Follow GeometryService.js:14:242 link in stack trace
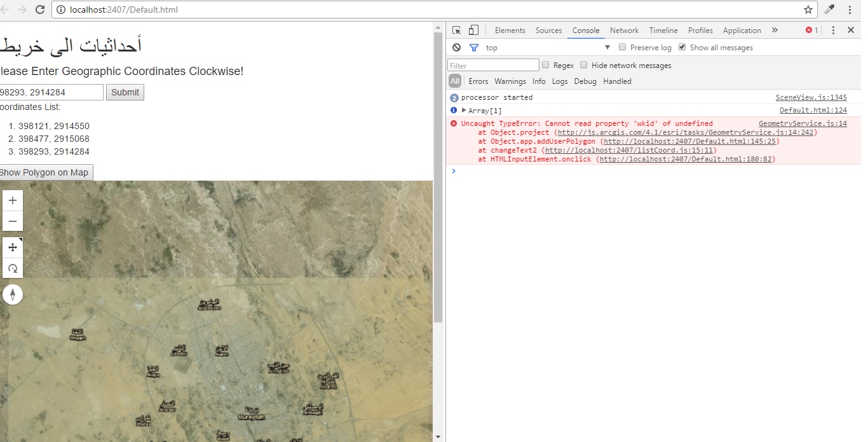Image resolution: width=868 pixels, height=442 pixels. click(x=685, y=132)
